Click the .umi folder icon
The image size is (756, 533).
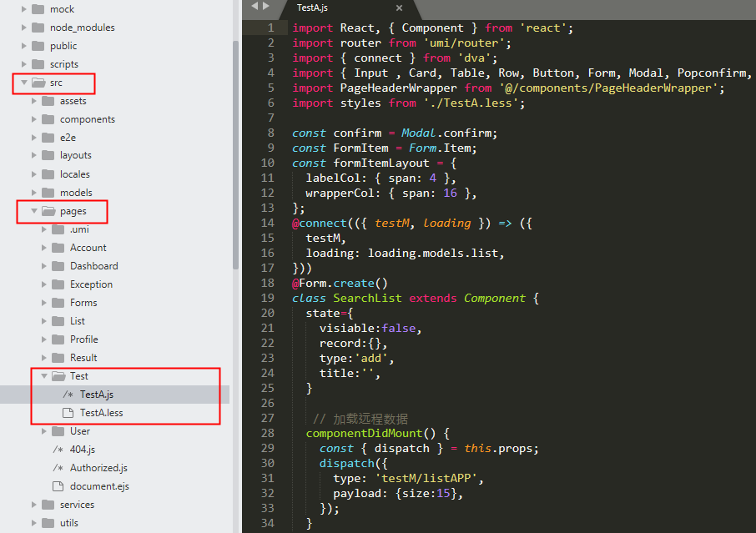click(x=58, y=229)
